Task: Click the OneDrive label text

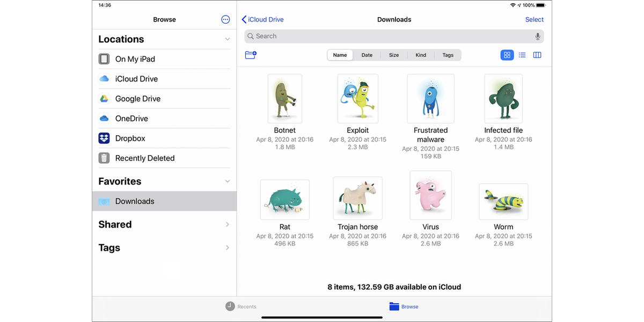Action: tap(131, 119)
